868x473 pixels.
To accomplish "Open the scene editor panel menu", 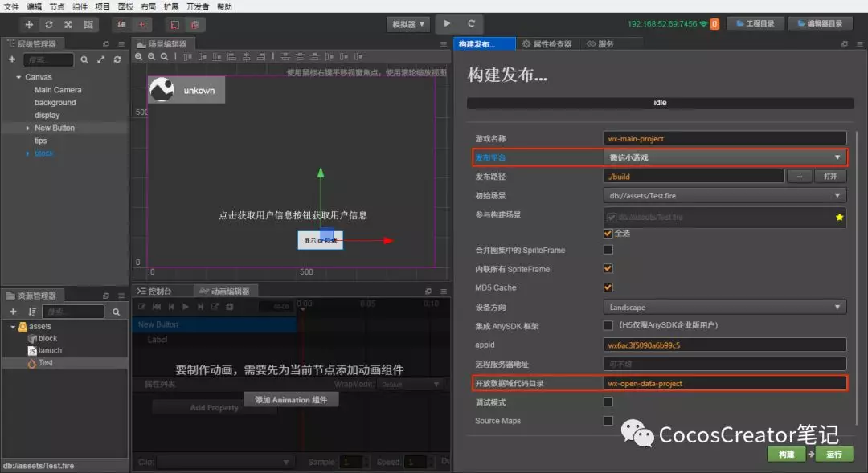I will [x=444, y=43].
